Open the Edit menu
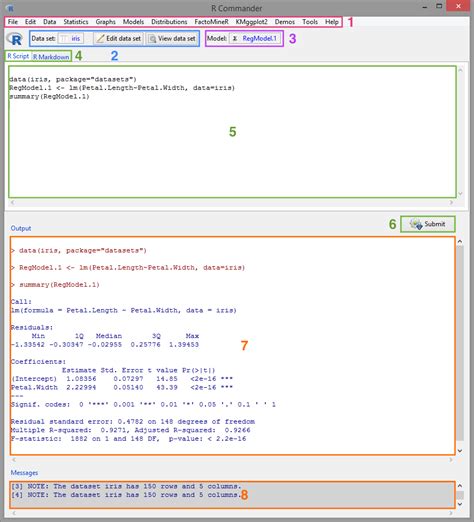Image resolution: width=474 pixels, height=522 pixels. tap(30, 22)
